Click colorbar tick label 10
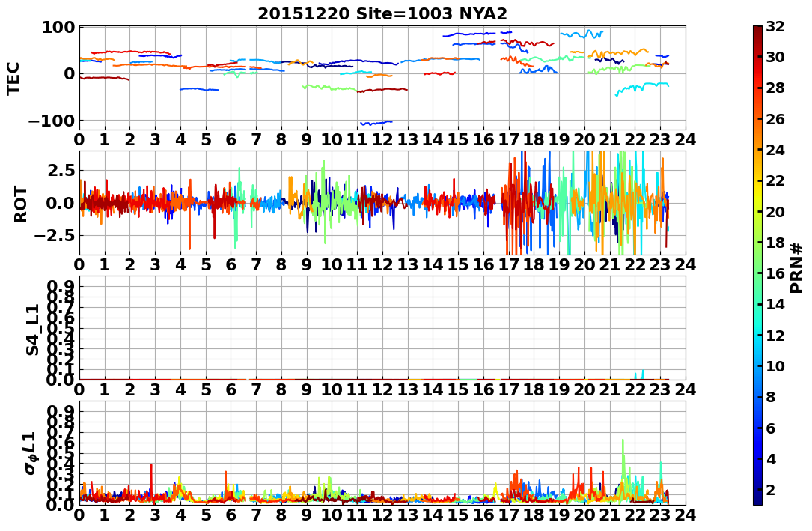Image resolution: width=812 pixels, height=531 pixels. point(775,366)
